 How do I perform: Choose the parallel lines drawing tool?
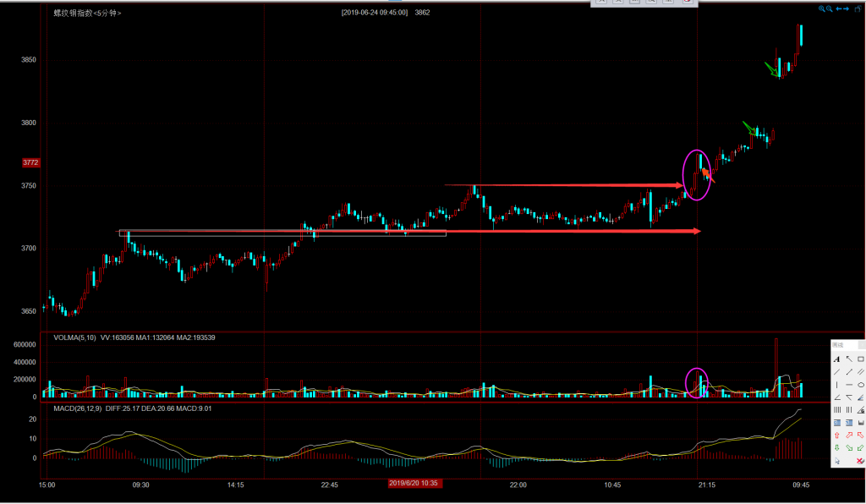[x=861, y=372]
